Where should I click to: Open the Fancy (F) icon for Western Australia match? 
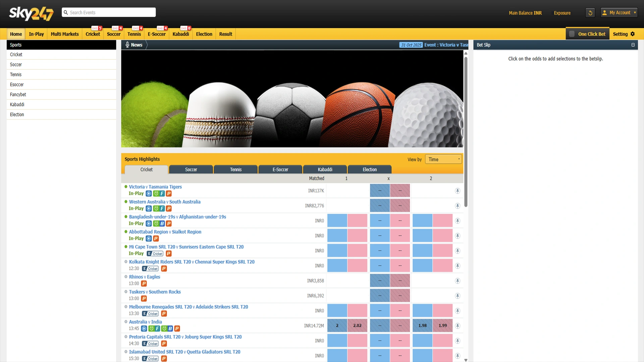coord(161,208)
